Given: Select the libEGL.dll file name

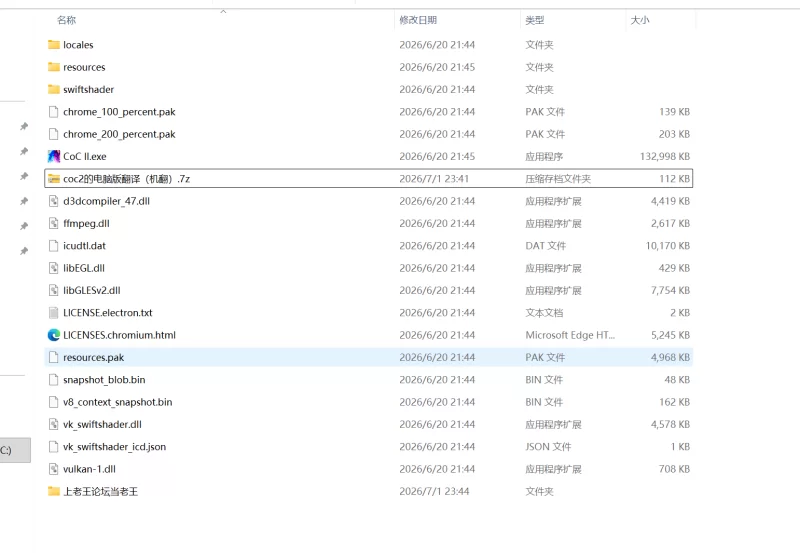Looking at the screenshot, I should 84,268.
